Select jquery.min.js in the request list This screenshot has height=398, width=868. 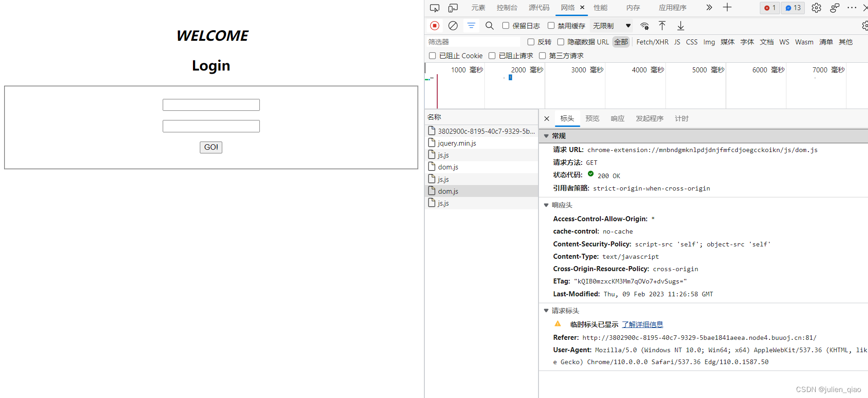click(456, 143)
